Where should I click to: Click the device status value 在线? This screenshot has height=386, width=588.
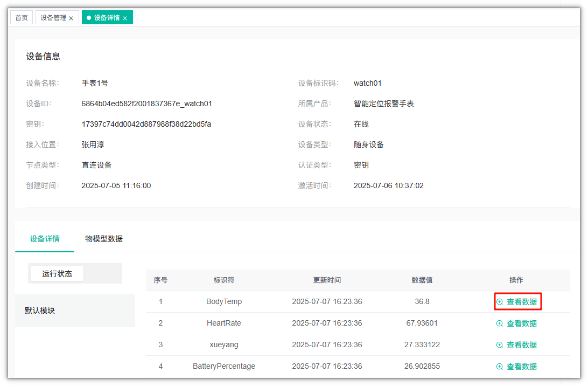tap(361, 125)
